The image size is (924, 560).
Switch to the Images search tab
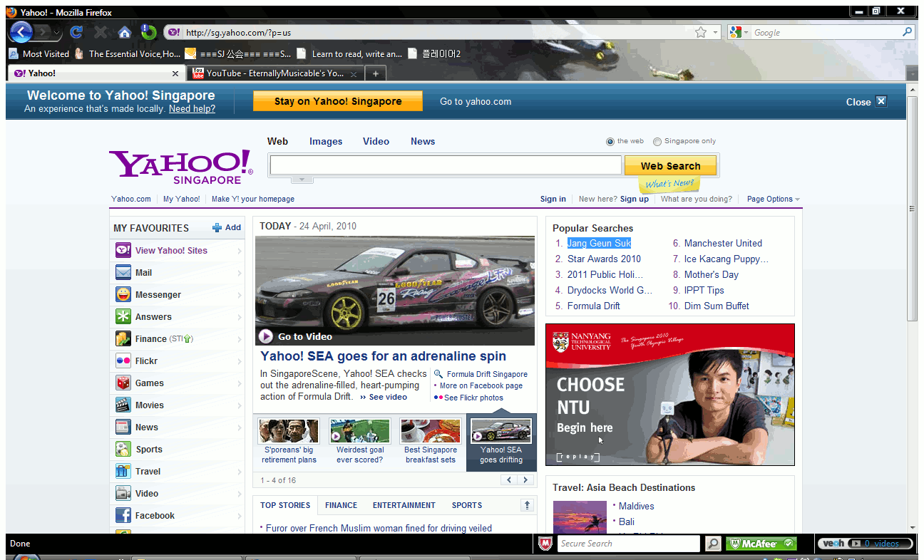[326, 141]
